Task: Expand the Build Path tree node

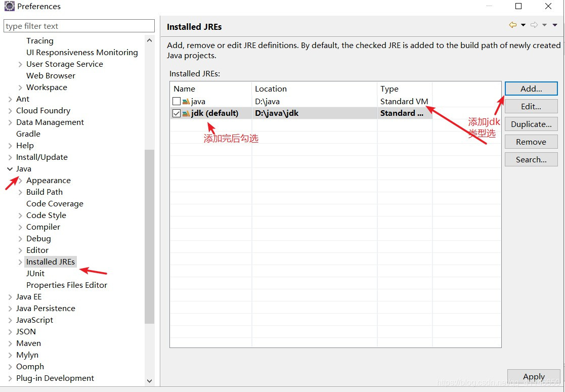Action: [x=20, y=192]
